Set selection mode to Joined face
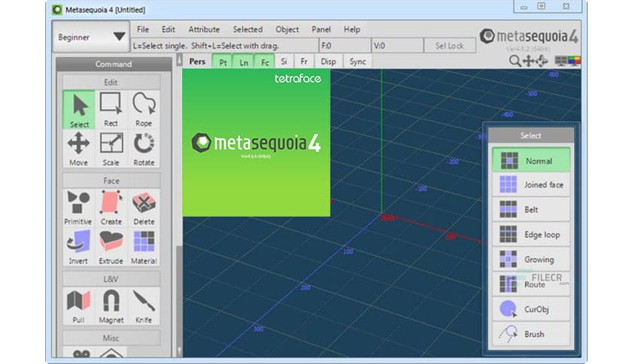 530,185
